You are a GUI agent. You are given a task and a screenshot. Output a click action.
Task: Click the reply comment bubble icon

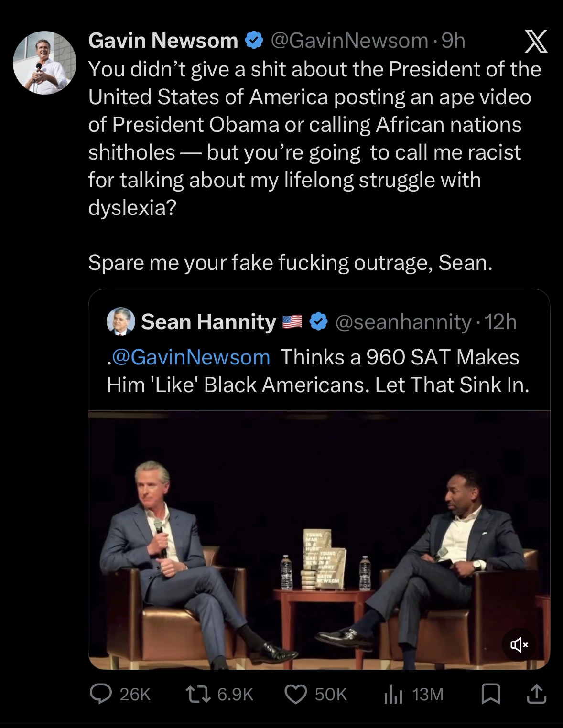click(100, 694)
